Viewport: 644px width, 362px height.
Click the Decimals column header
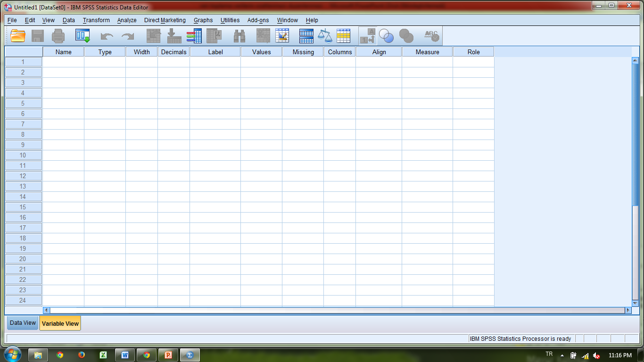click(x=174, y=52)
